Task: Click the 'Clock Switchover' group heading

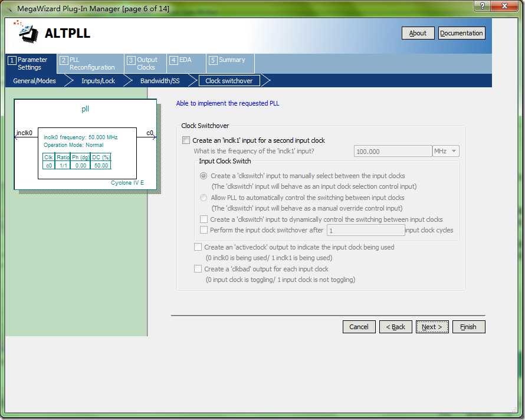Action: pos(205,126)
